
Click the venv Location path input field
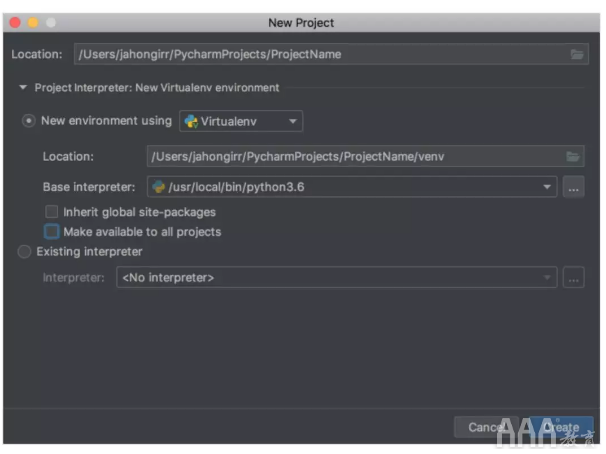350,156
